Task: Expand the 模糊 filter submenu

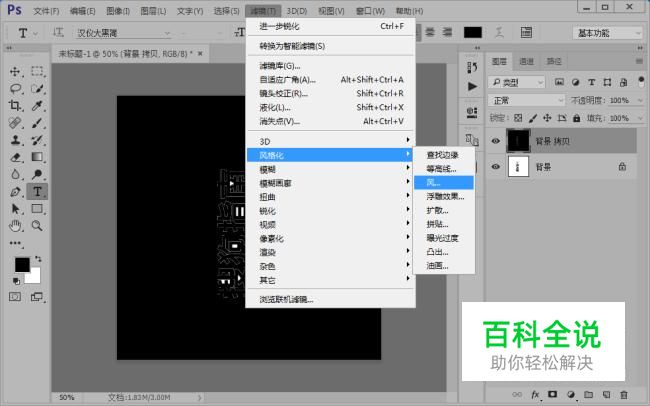Action: pos(330,169)
